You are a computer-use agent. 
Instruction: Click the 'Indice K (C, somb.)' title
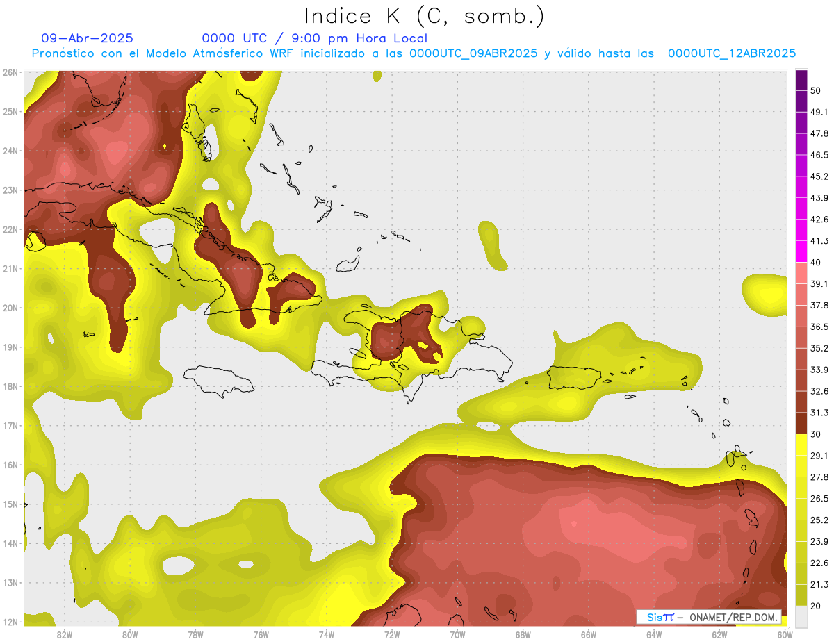pyautogui.click(x=423, y=16)
